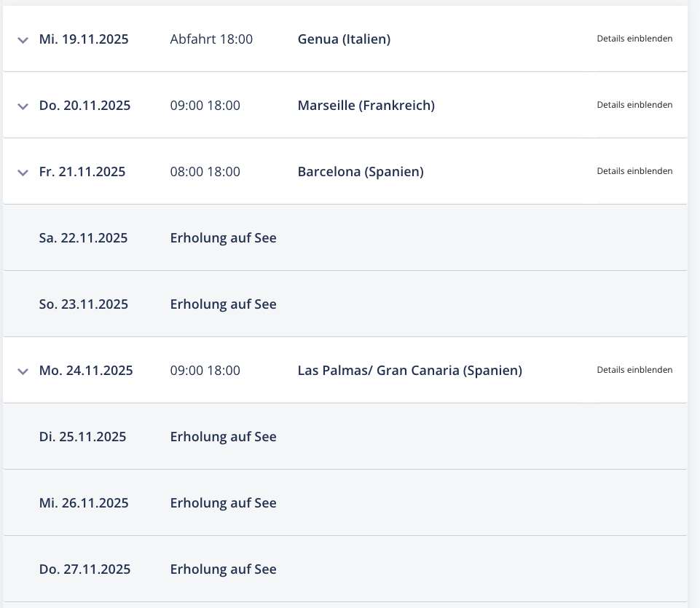
Task: Select the Fr. 21.11.2025 date label
Action: click(x=82, y=172)
